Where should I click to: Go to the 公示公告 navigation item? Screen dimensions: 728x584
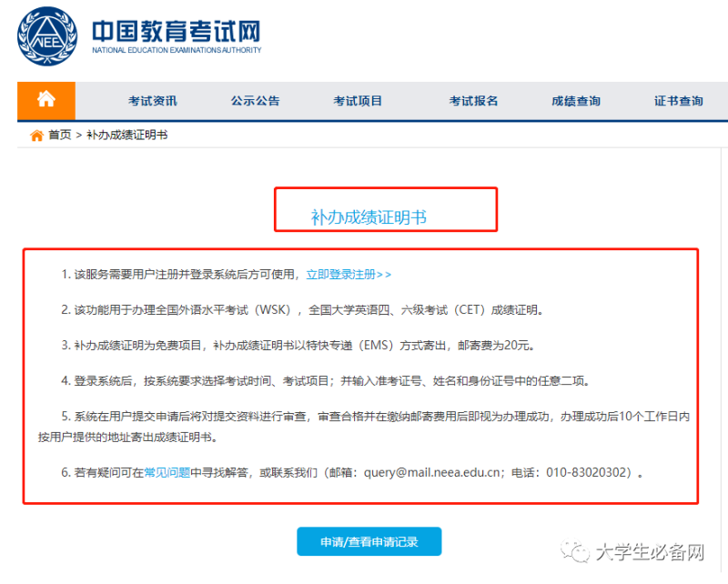(x=255, y=101)
